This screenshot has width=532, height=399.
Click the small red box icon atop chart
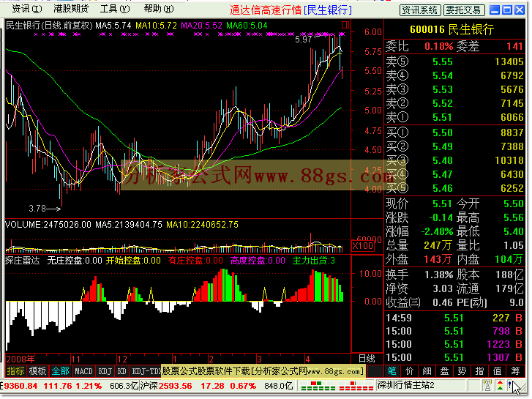(345, 25)
